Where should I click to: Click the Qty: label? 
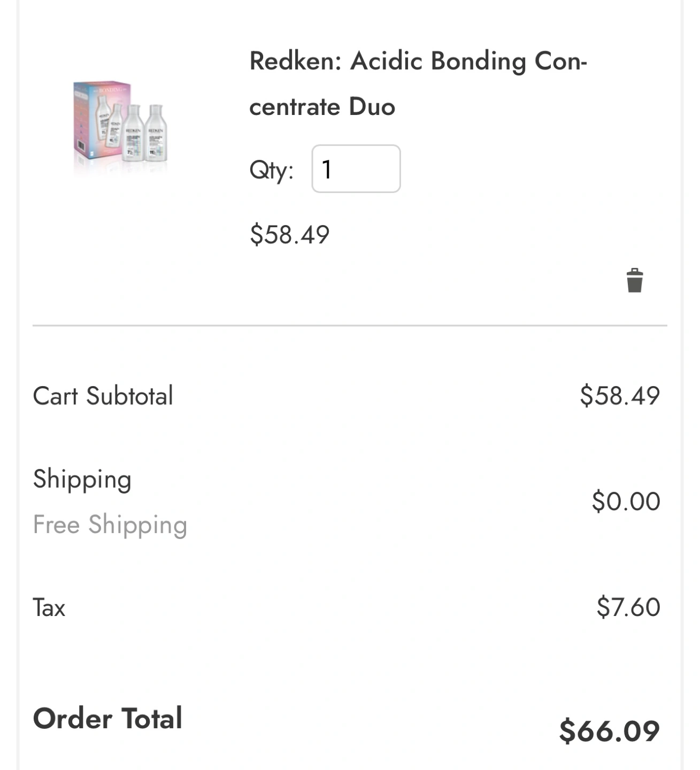271,171
